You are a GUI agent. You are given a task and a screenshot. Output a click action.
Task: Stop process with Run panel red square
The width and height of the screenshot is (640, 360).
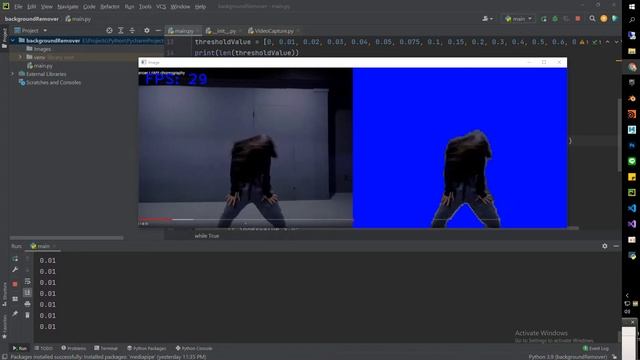(x=15, y=284)
